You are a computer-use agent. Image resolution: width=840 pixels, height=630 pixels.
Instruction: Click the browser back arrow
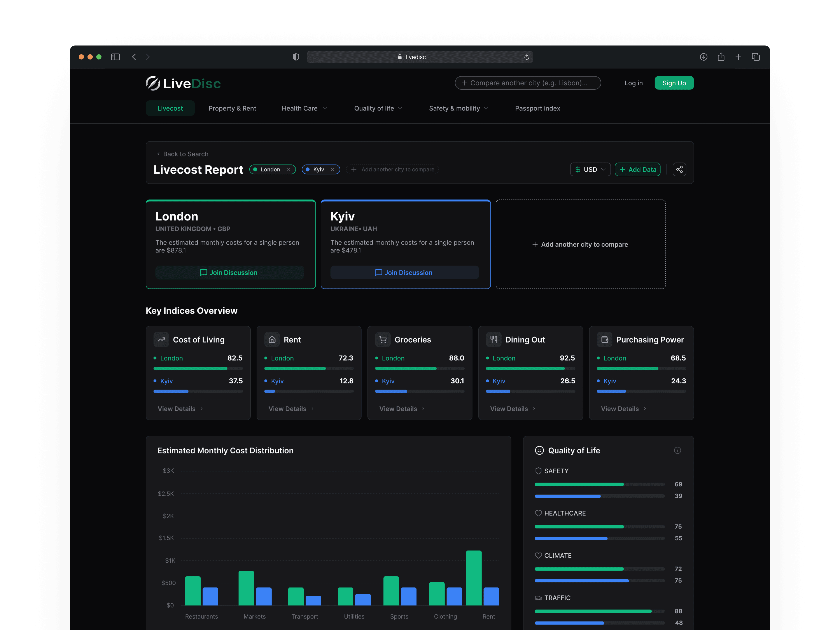pos(134,57)
